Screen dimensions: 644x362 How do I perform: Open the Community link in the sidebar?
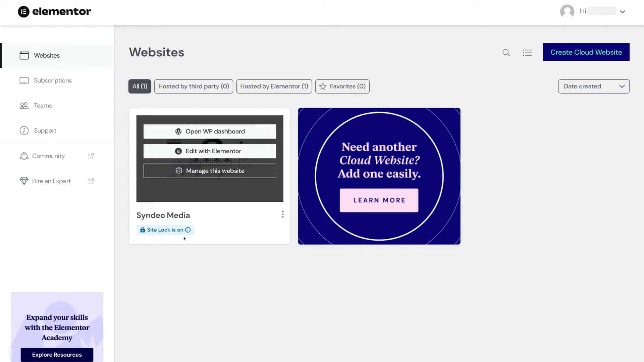click(48, 156)
